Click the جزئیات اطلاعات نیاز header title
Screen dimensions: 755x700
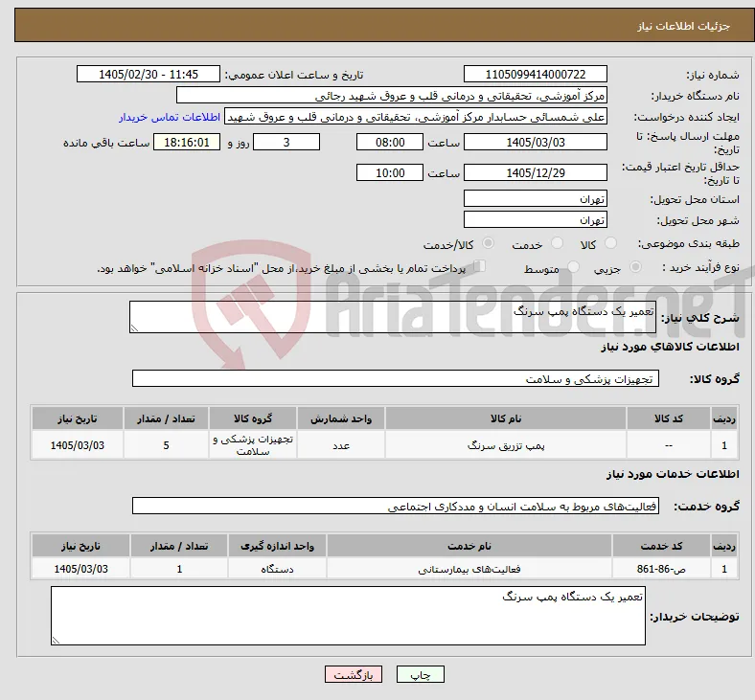click(684, 26)
